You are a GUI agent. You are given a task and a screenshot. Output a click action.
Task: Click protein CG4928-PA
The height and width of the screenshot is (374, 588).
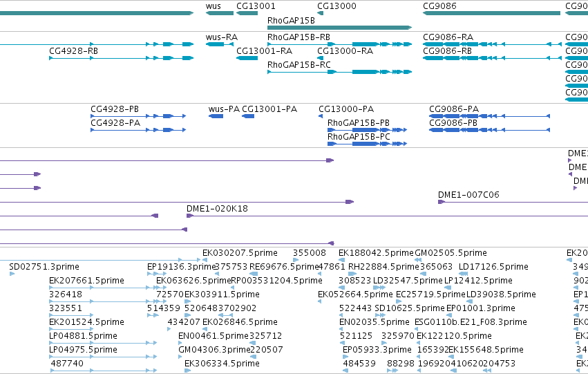138,130
